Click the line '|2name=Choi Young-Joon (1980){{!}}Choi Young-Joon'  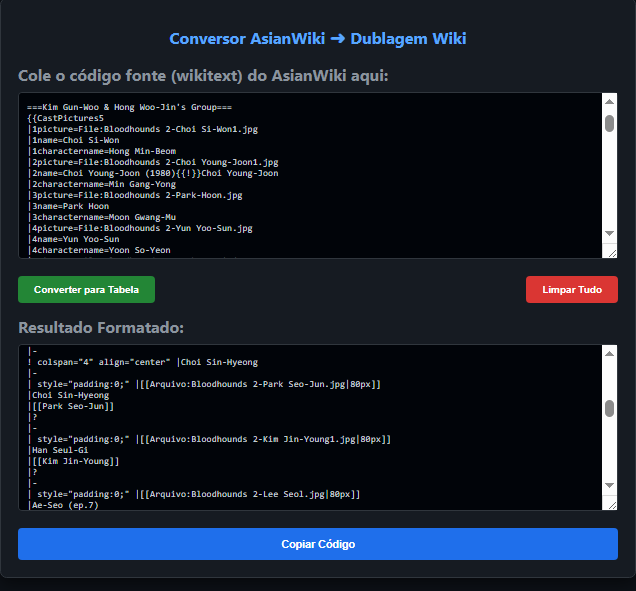(x=153, y=173)
